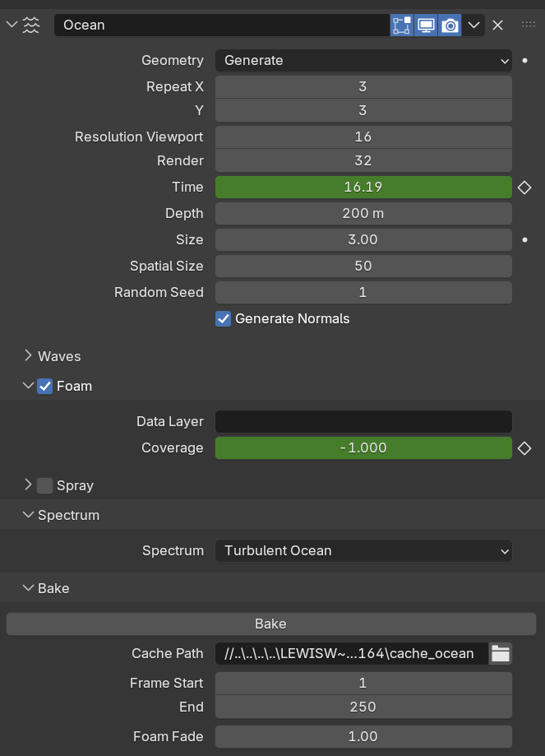The height and width of the screenshot is (756, 545).
Task: Open the Geometry Generate dropdown
Action: 363,61
